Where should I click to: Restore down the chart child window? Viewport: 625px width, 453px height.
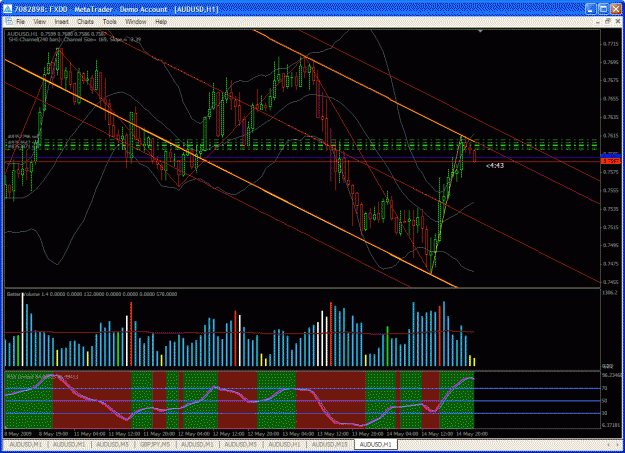[x=608, y=22]
